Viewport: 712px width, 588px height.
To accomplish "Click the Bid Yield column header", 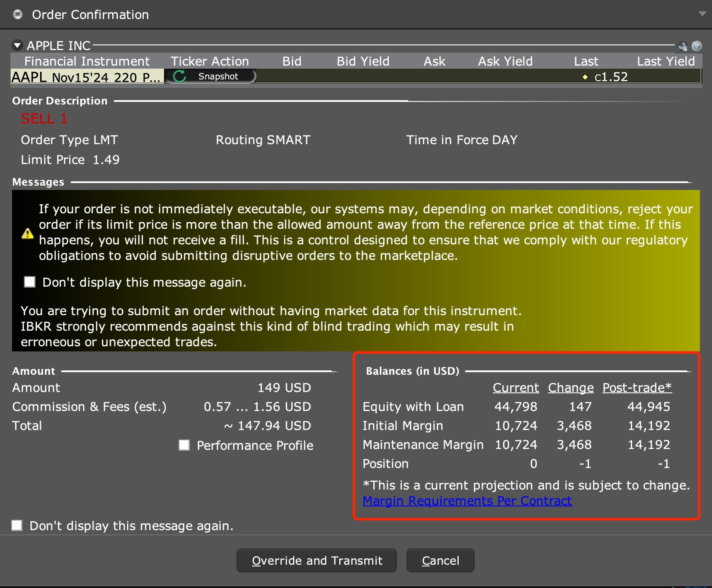I will (363, 61).
